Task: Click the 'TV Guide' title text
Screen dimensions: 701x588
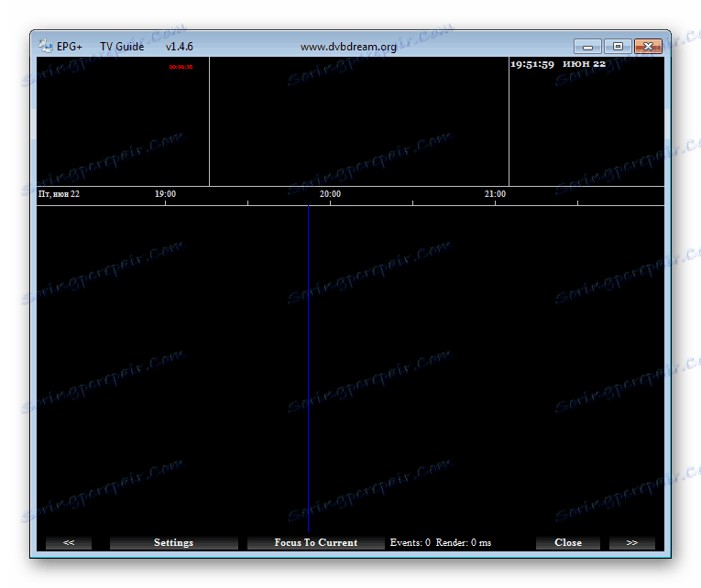Action: (122, 47)
